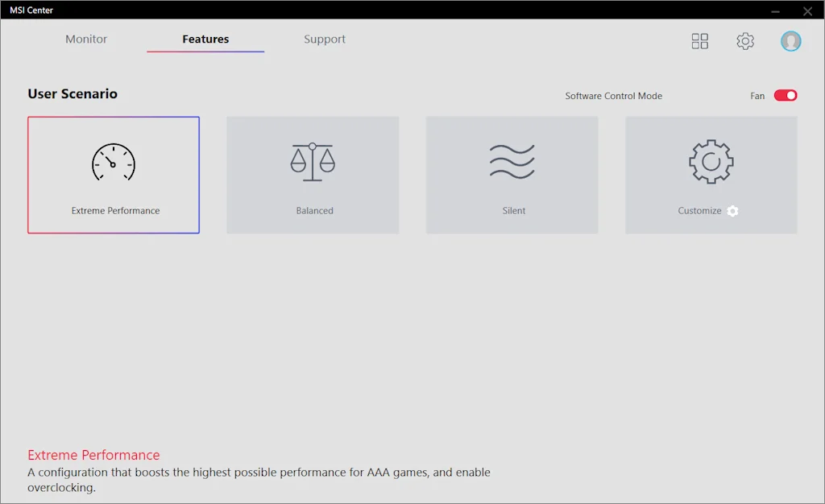Minimize the MSI Center window
Screen dimensions: 825x504
click(776, 11)
